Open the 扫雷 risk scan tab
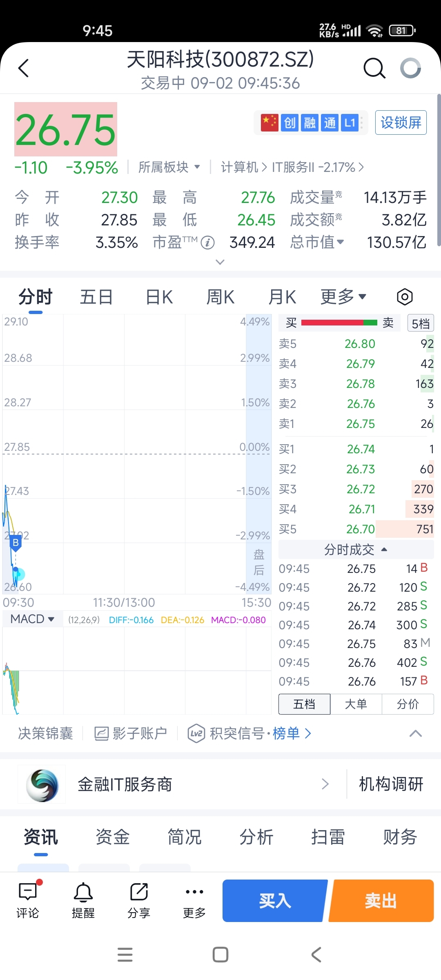Viewport: 441px width, 980px height. (x=328, y=837)
